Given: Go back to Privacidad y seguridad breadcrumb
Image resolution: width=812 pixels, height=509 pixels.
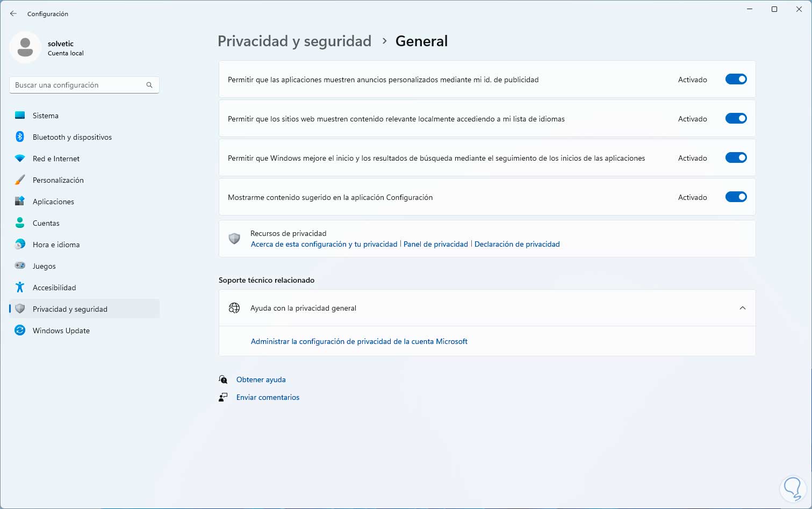Looking at the screenshot, I should coord(294,41).
